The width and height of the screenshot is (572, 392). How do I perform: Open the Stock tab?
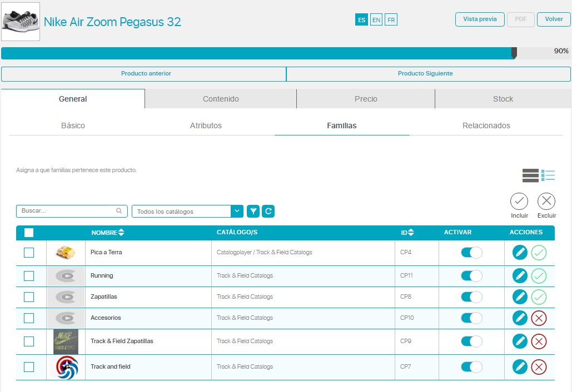point(503,99)
